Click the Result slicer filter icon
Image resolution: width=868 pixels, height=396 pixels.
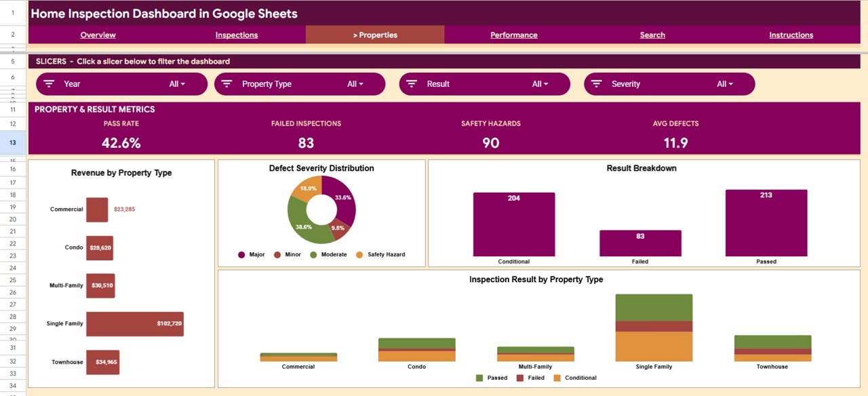pyautogui.click(x=412, y=84)
